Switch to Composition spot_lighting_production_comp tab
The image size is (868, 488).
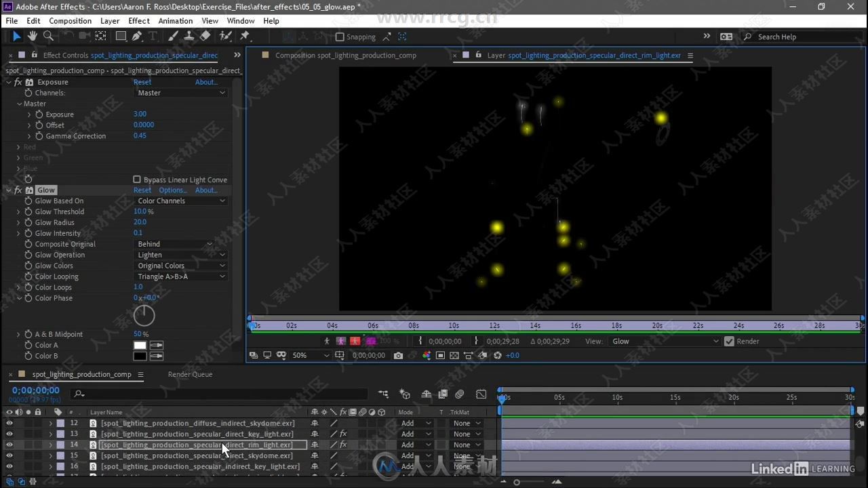(x=345, y=56)
